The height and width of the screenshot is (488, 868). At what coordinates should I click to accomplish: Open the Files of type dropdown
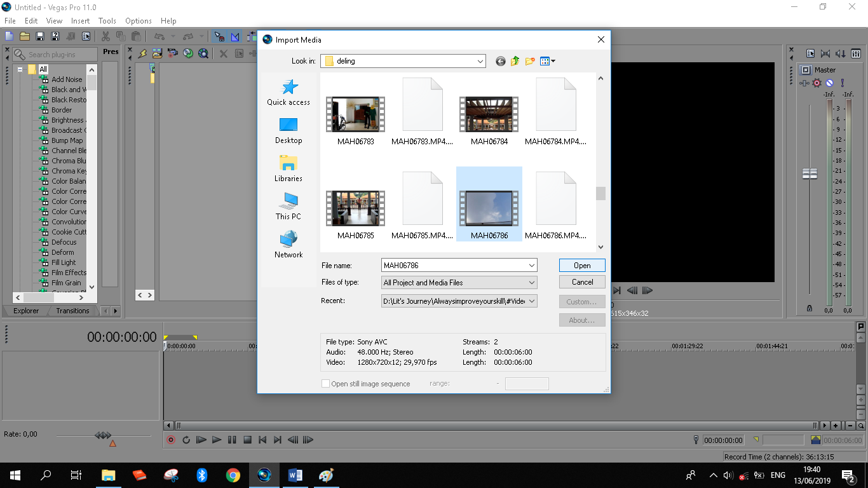[531, 282]
